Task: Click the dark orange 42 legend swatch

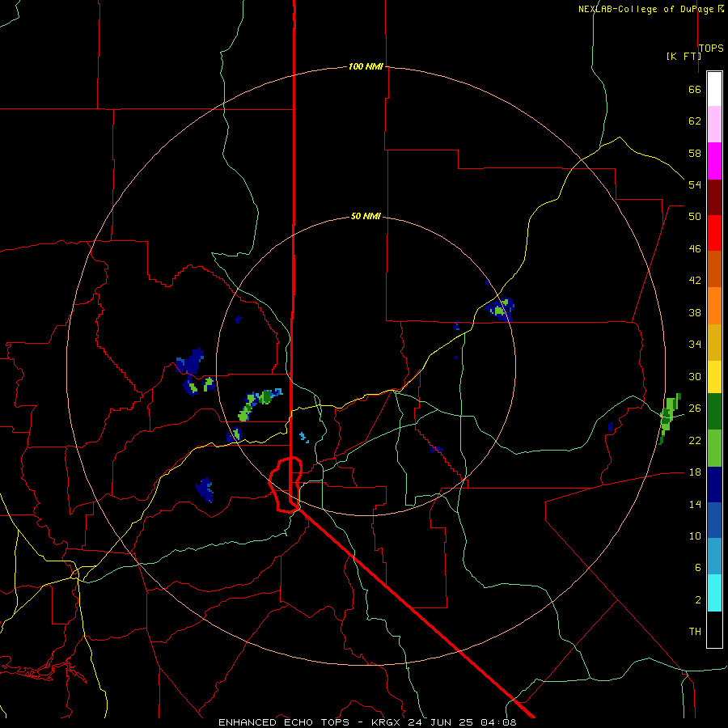Action: pos(714,269)
